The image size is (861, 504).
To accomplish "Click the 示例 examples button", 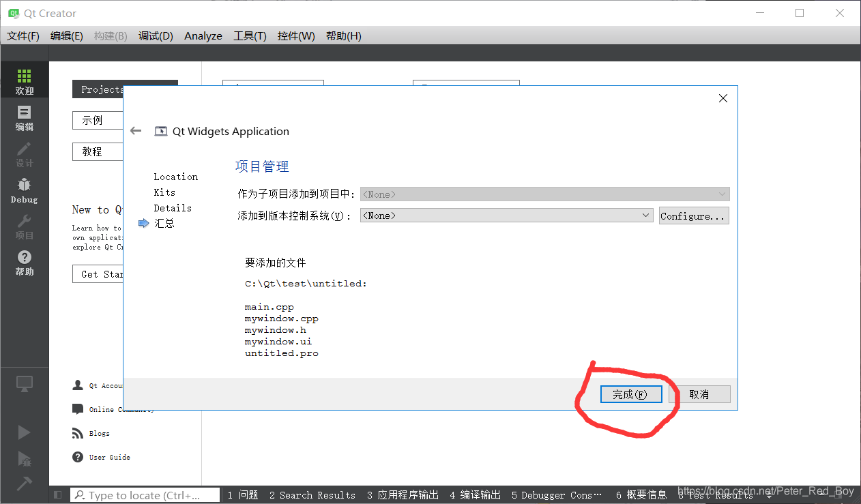I will (x=98, y=120).
